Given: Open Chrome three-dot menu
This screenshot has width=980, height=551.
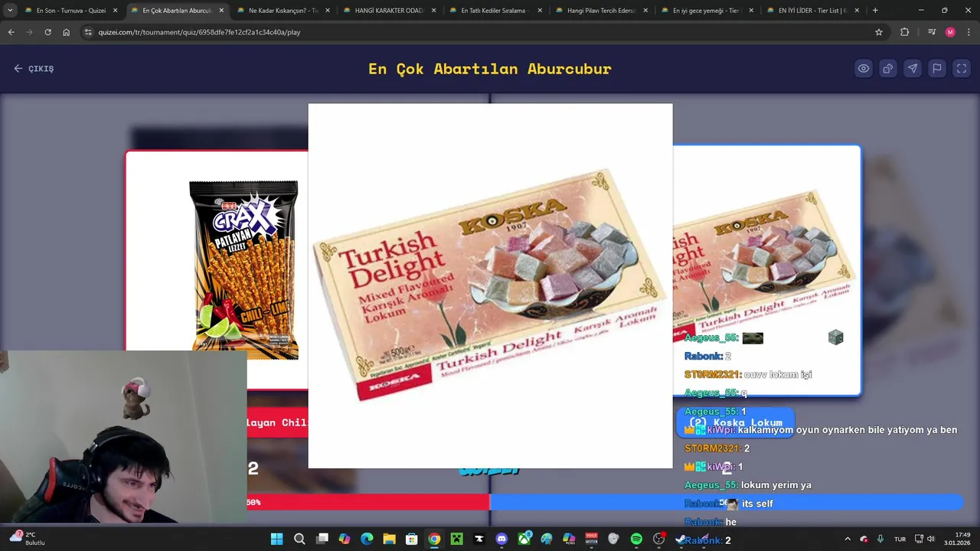Looking at the screenshot, I should pyautogui.click(x=969, y=32).
